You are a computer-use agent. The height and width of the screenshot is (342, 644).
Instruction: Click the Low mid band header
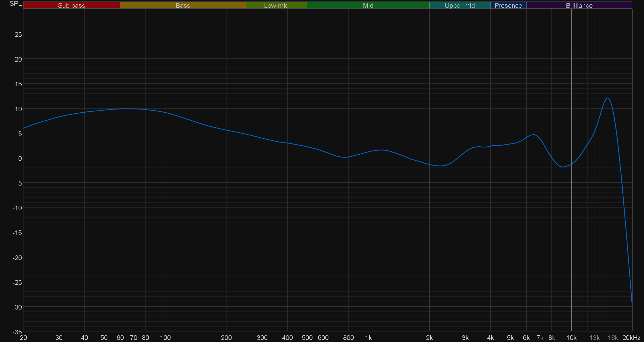(x=276, y=5)
